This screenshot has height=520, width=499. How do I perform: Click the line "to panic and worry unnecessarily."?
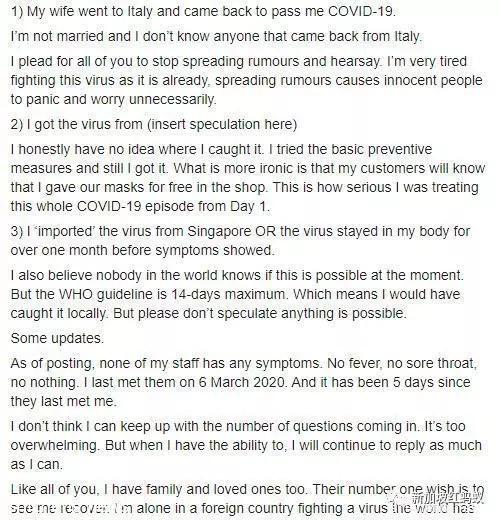[x=114, y=99]
